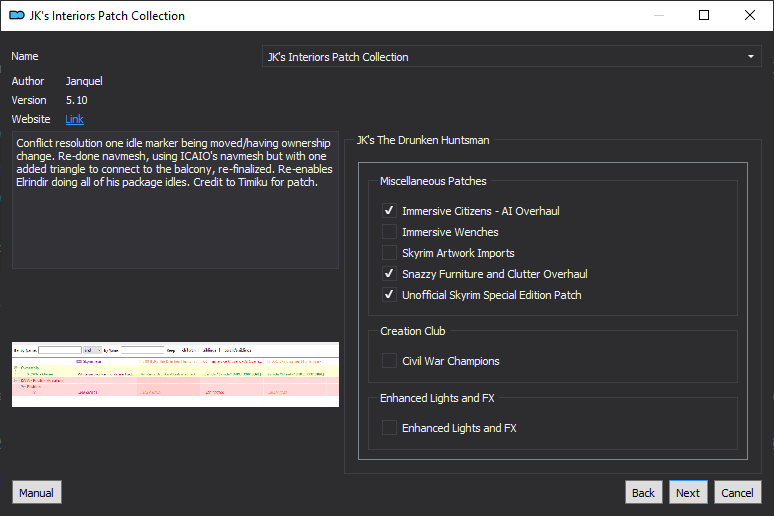The image size is (774, 516).
Task: Click the Enhanced Lights and FX group heading
Action: (x=437, y=398)
